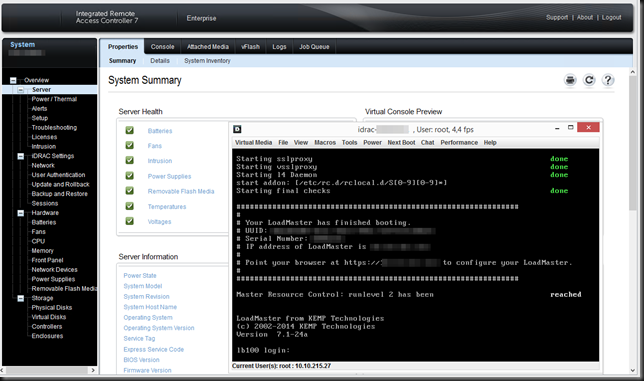Select Backup and Restore in tree
The width and height of the screenshot is (644, 381).
[60, 194]
